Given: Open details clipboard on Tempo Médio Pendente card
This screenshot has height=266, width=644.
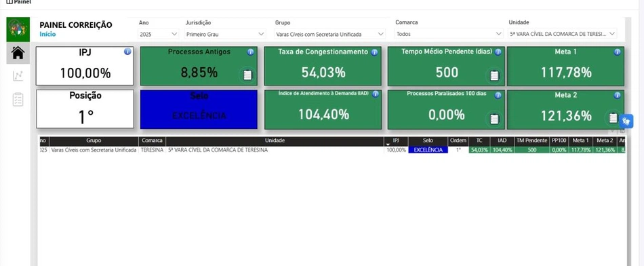Looking at the screenshot, I should [x=494, y=75].
